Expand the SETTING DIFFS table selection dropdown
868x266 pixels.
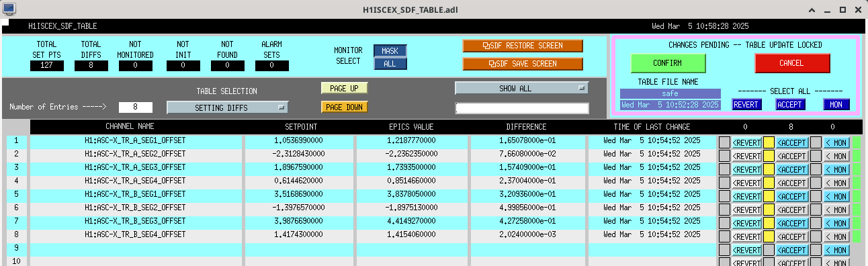227,107
